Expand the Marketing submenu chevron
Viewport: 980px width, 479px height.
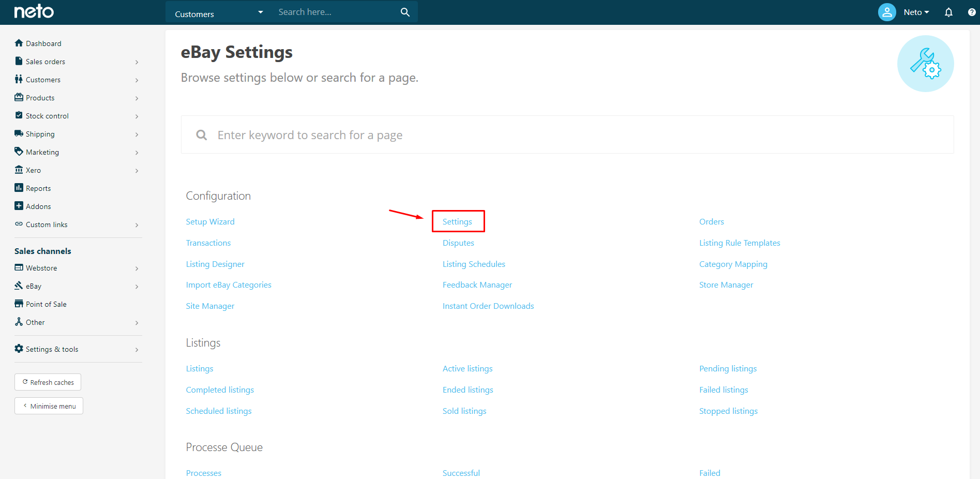click(137, 153)
